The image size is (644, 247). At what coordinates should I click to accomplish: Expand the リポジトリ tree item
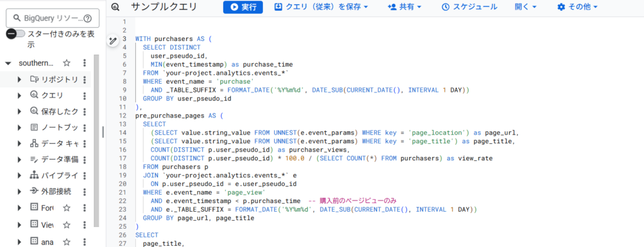19,79
